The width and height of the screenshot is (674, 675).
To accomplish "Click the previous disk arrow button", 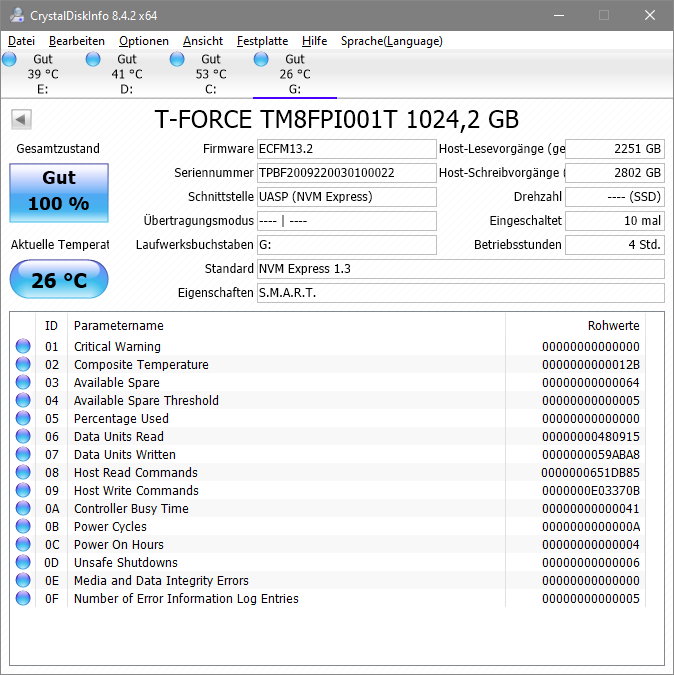I will pos(21,119).
